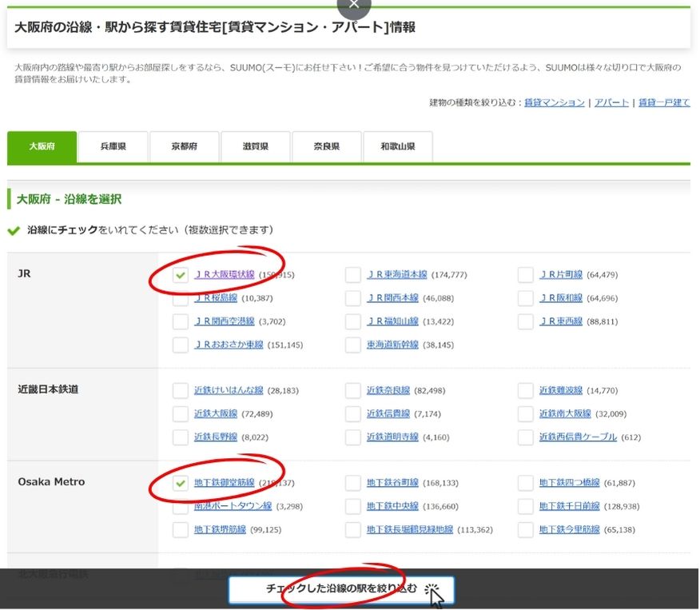This screenshot has width=700, height=610.
Task: Open the 京都府 tab
Action: [x=184, y=147]
